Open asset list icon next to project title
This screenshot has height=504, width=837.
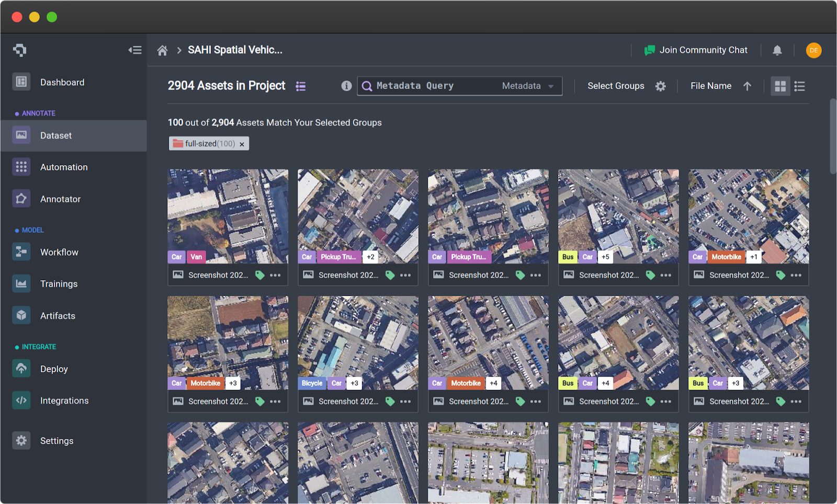click(x=301, y=86)
